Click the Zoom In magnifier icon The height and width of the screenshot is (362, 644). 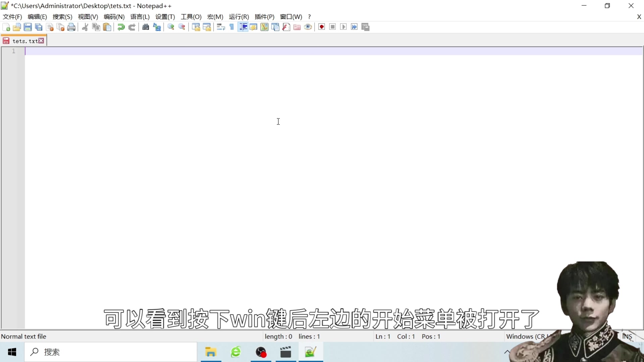[x=171, y=27]
